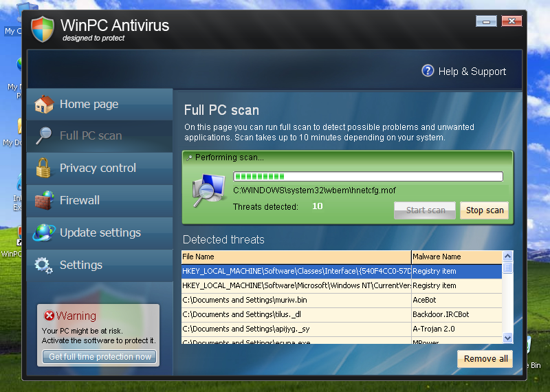Select the Windows NT\CurrentVer registry row
Viewport: 550px width, 392px height.
point(342,285)
